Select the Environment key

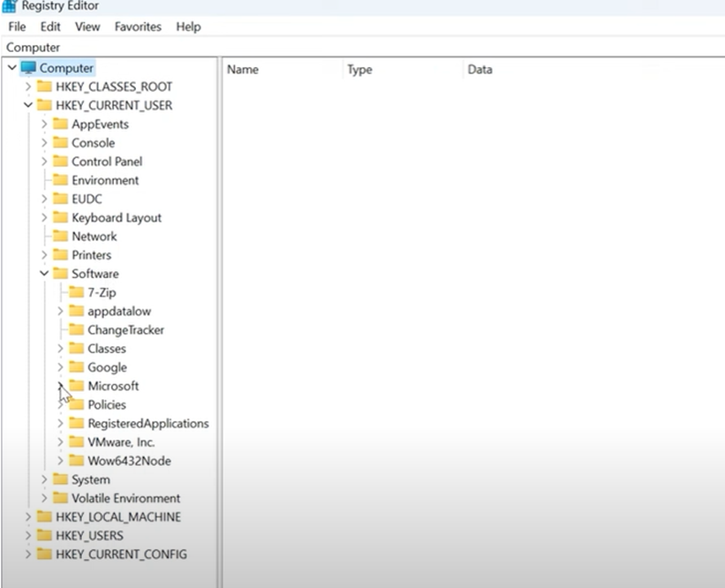pyautogui.click(x=104, y=180)
